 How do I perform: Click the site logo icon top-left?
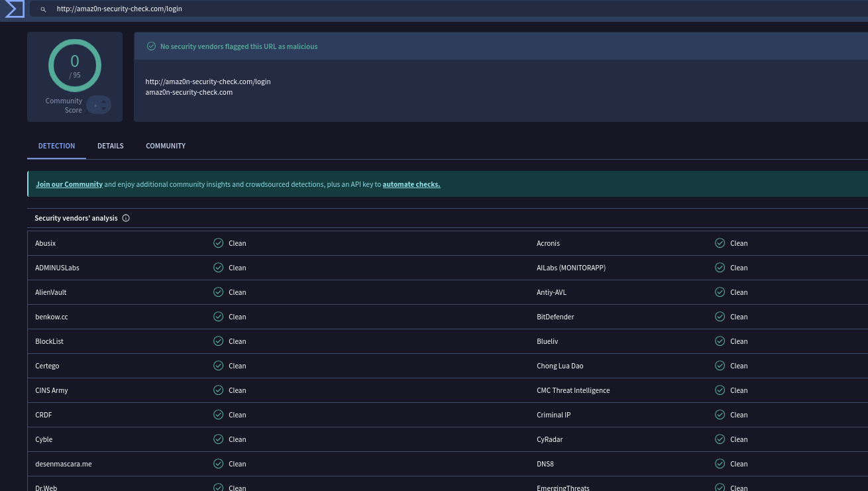pos(14,9)
